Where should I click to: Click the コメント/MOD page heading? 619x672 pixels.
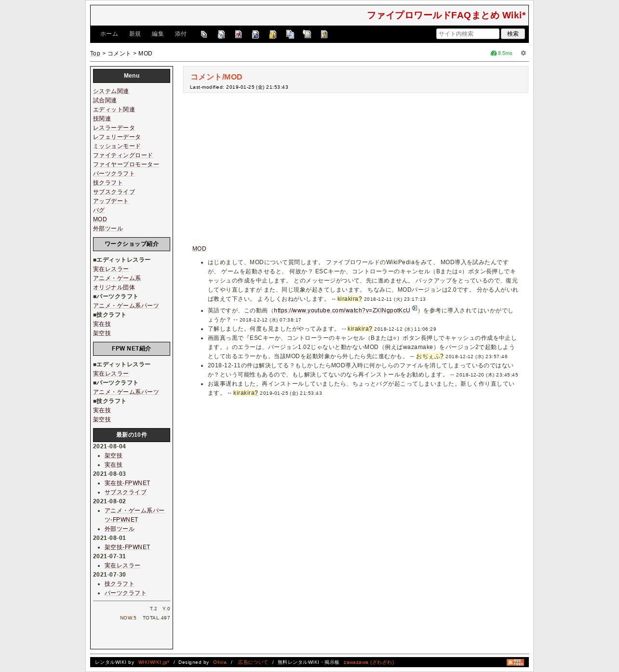[216, 77]
